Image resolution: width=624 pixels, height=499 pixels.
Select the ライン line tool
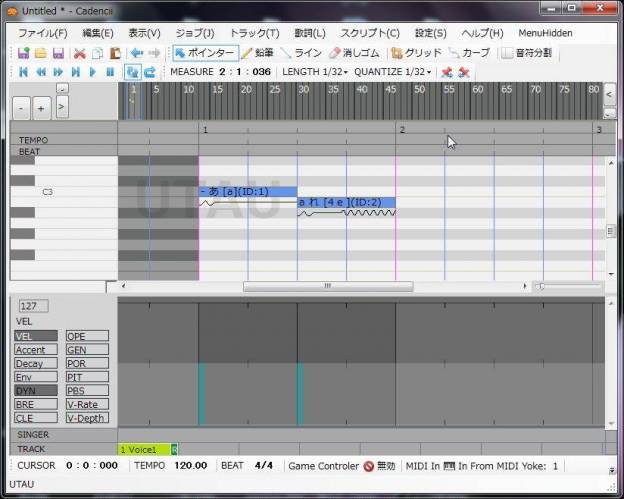click(301, 53)
